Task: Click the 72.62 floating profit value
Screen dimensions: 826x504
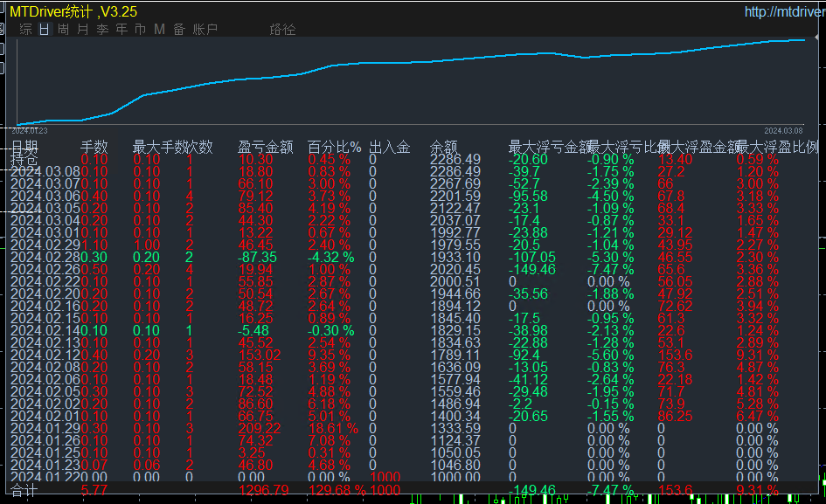Action: 675,306
